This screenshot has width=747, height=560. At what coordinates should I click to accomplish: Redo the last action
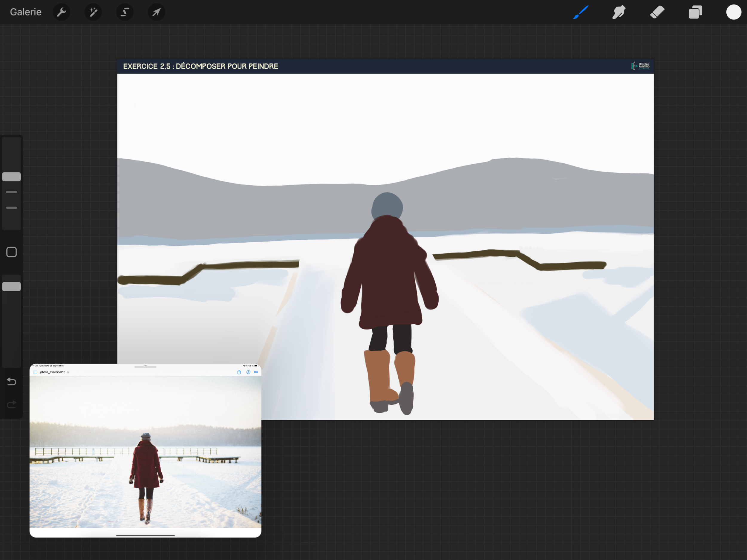click(11, 404)
